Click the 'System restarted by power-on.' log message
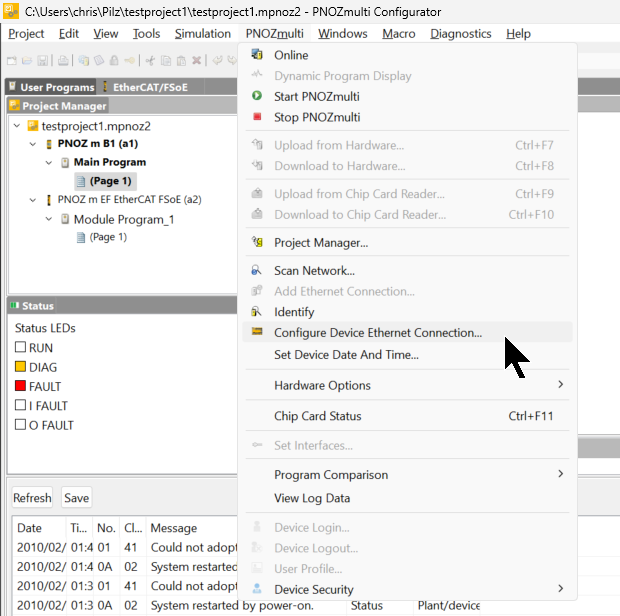Viewport: 620px width, 616px height. coord(232,605)
